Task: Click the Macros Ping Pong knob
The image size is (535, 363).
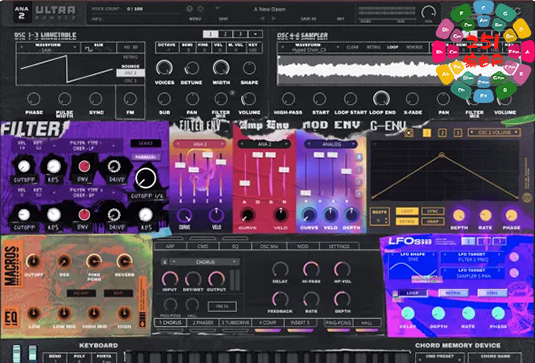Action: click(x=94, y=261)
